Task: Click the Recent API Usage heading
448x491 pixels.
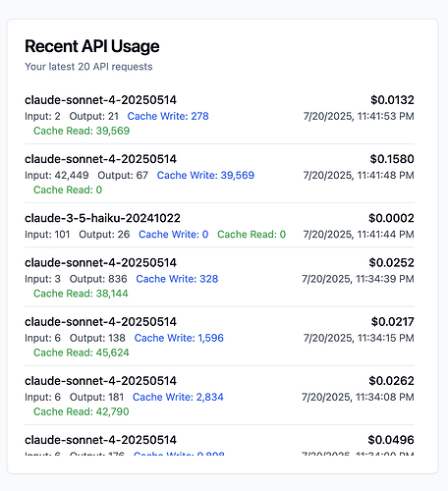Action: (x=92, y=46)
